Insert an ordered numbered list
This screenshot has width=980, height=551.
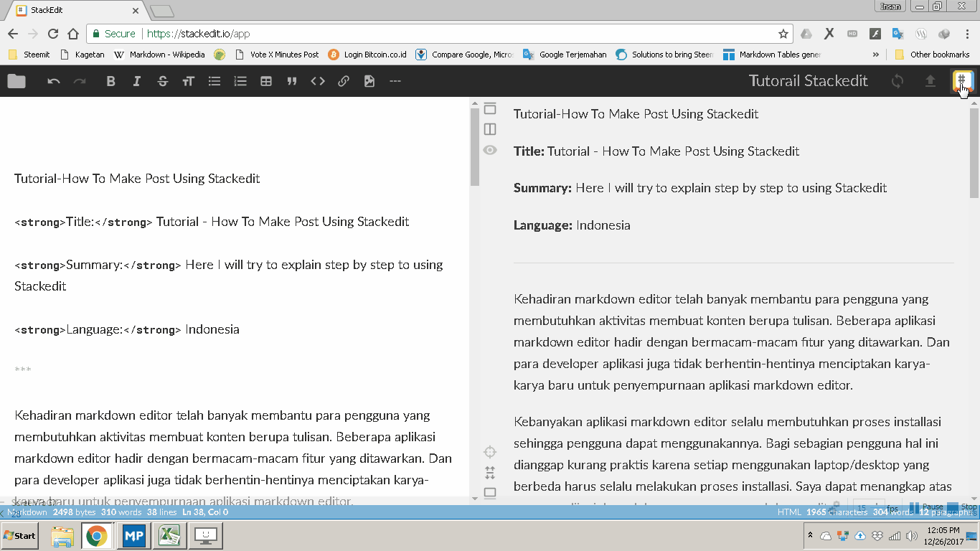[240, 81]
